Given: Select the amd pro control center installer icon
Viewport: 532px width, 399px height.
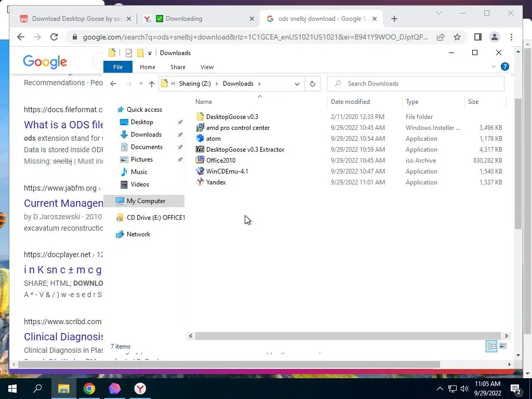Looking at the screenshot, I should click(x=200, y=128).
